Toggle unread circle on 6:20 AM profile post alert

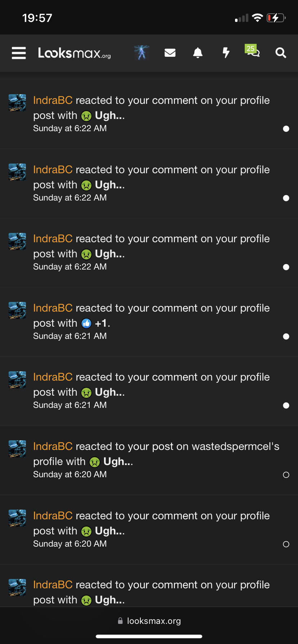point(286,544)
